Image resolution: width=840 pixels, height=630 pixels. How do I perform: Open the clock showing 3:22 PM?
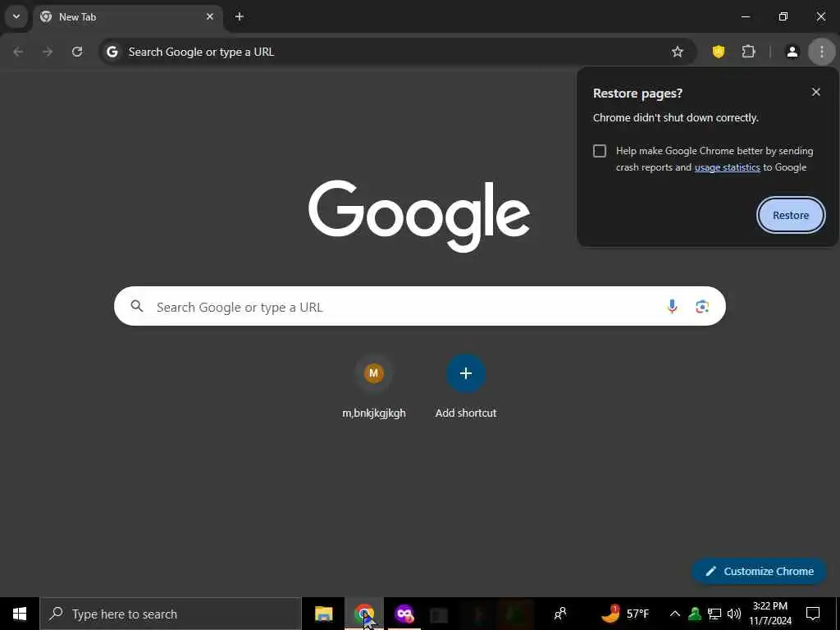[770, 614]
